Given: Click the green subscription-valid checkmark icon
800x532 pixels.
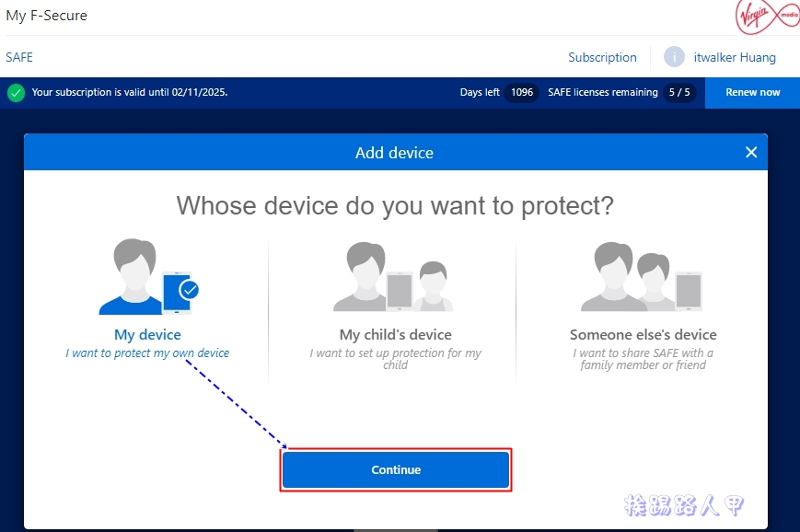Looking at the screenshot, I should click(x=17, y=92).
